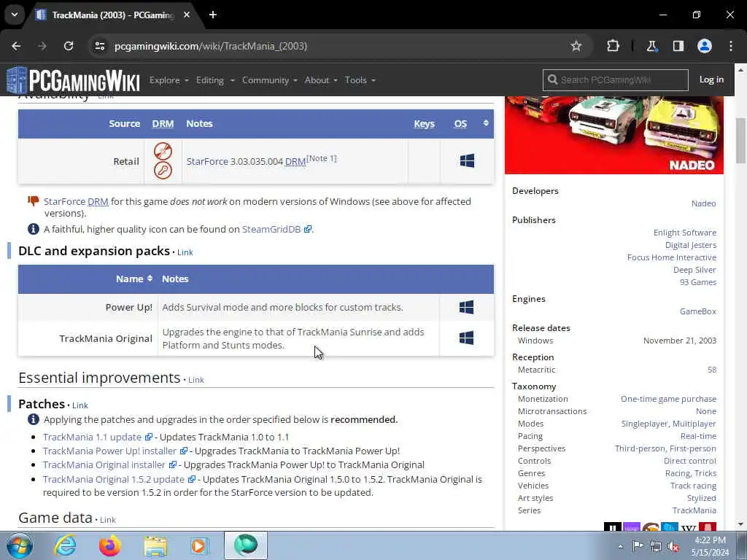Click the volume muted tray icon
This screenshot has width=747, height=560.
(x=673, y=546)
